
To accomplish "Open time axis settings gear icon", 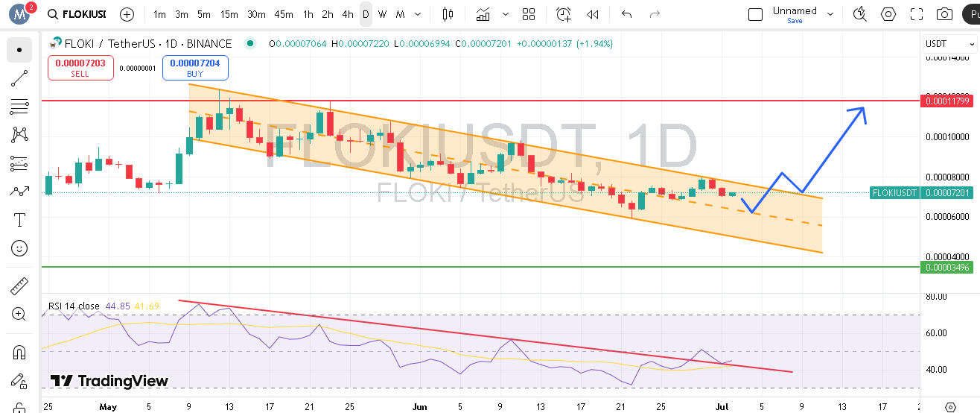I will coord(950,406).
